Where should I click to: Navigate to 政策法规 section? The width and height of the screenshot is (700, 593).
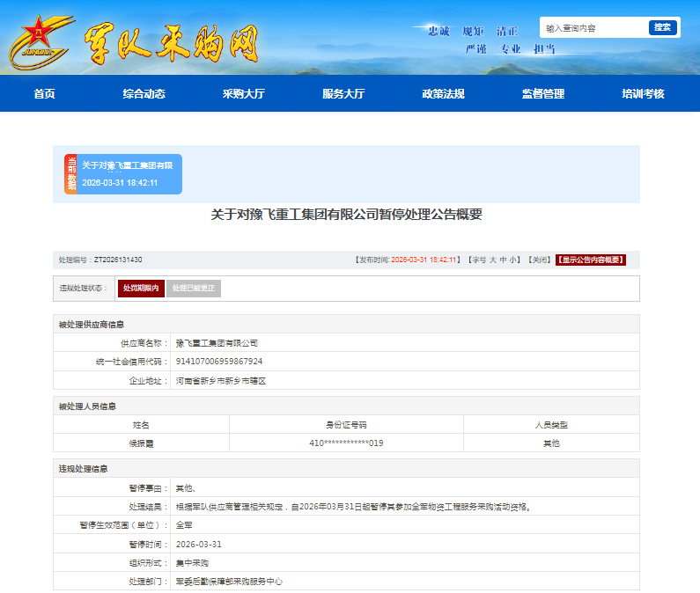pyautogui.click(x=443, y=94)
